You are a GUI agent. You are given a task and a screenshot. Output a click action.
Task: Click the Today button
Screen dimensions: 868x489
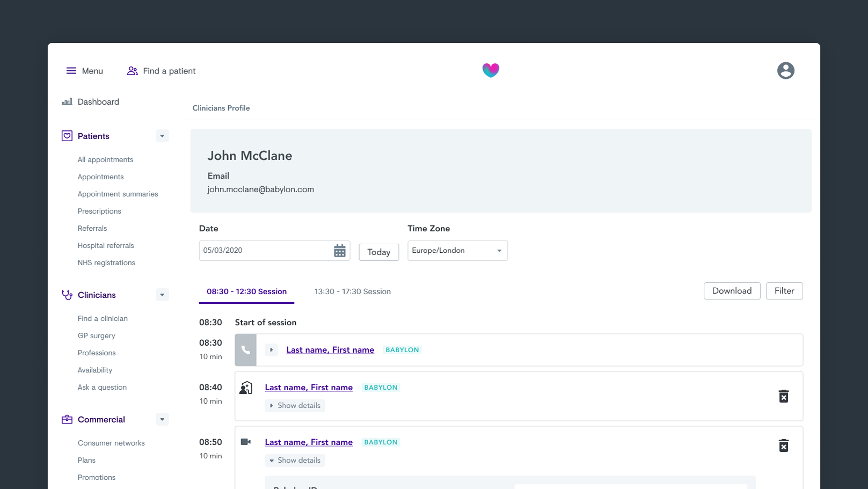pos(379,252)
